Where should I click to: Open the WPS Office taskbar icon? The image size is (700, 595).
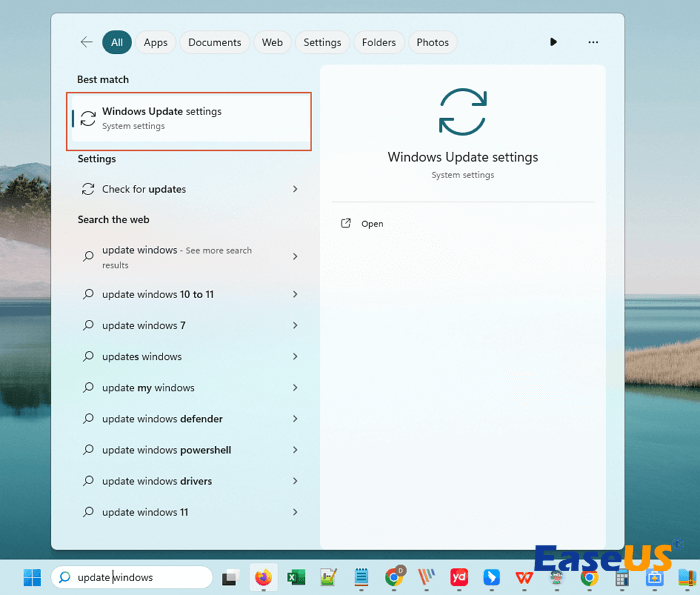click(x=524, y=577)
